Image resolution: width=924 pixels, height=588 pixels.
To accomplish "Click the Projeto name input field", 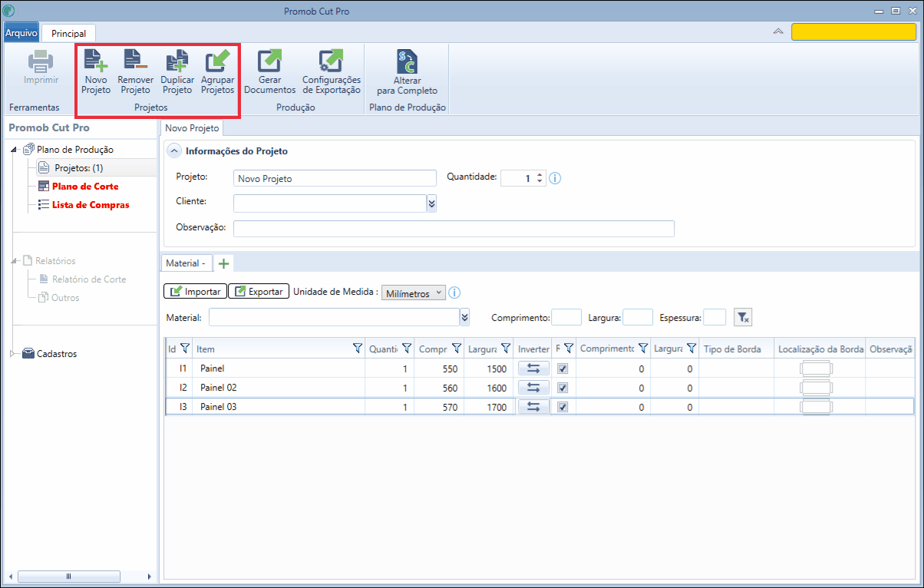I will [335, 178].
